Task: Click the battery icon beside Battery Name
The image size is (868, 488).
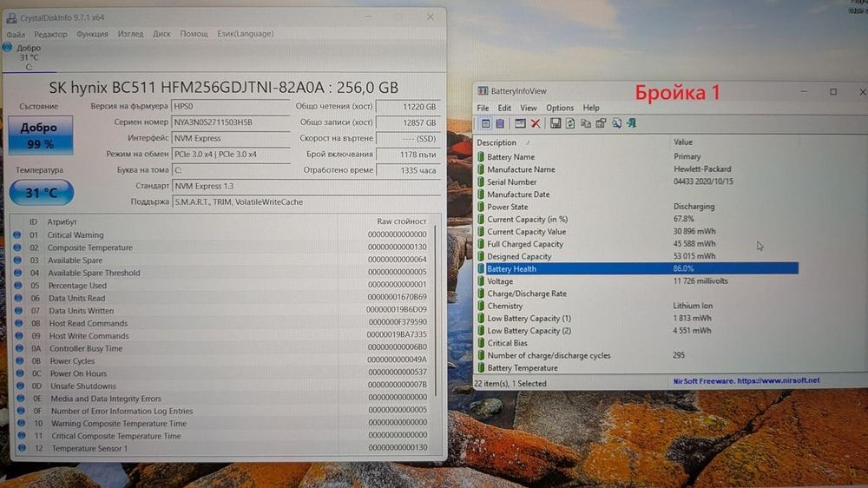Action: point(481,157)
